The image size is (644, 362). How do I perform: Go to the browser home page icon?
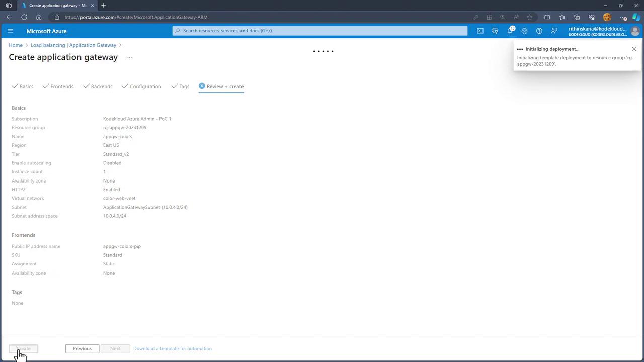click(x=39, y=17)
